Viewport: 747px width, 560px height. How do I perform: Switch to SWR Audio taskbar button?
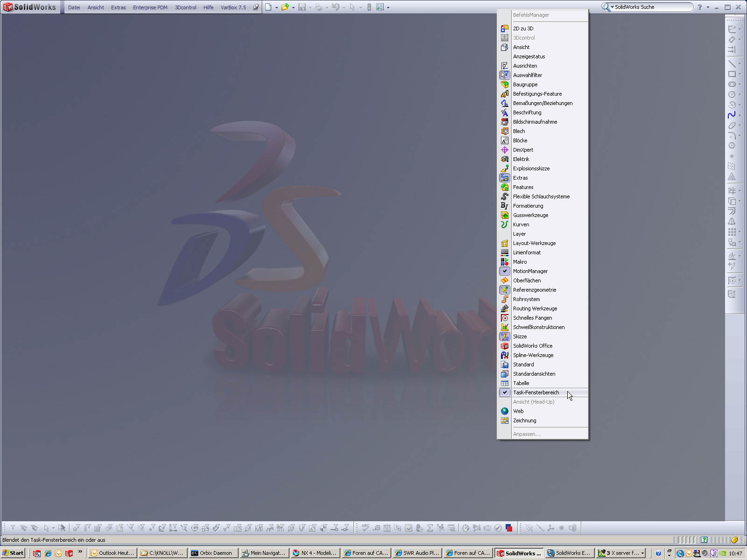point(417,553)
